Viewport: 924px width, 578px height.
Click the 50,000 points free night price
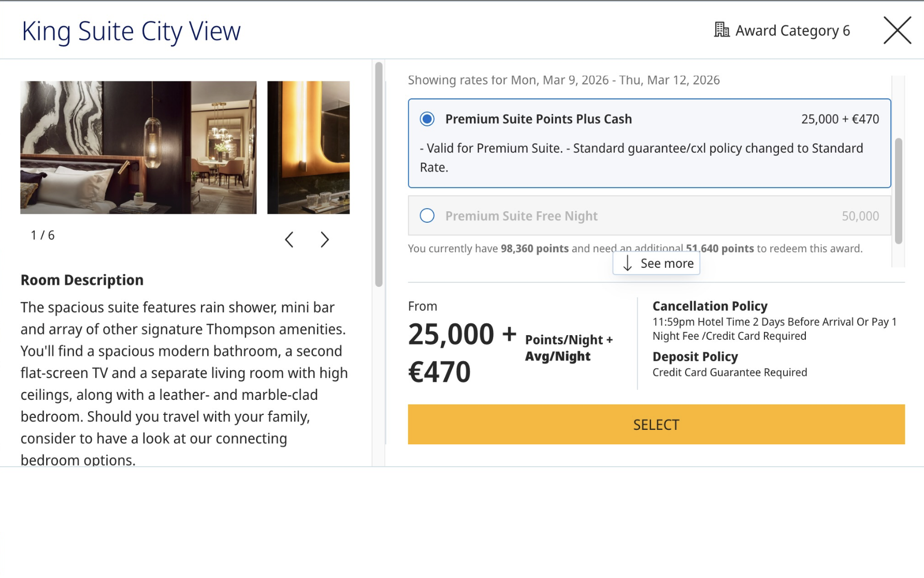coord(860,216)
